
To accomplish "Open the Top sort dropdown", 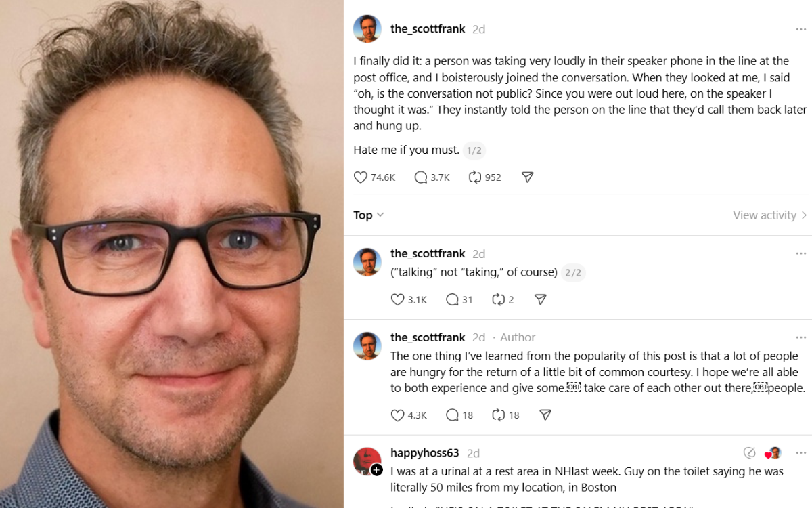I will coord(369,215).
